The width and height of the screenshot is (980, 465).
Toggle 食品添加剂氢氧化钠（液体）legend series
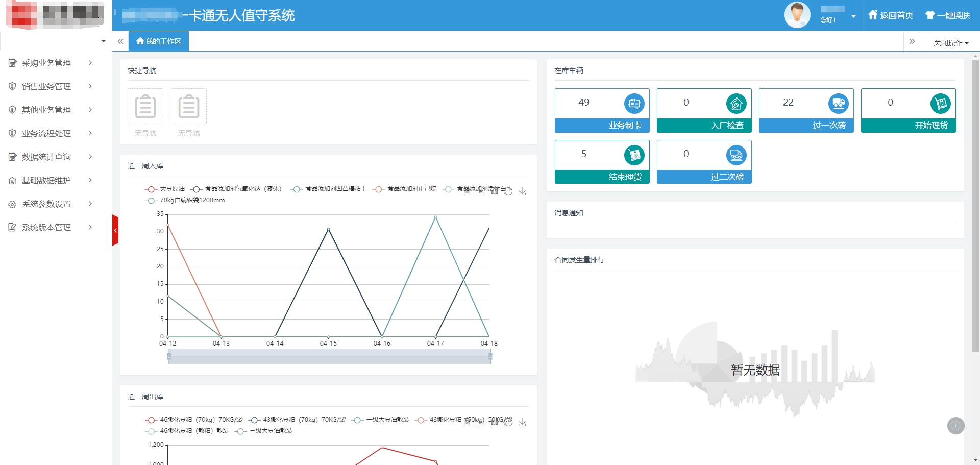tap(236, 189)
